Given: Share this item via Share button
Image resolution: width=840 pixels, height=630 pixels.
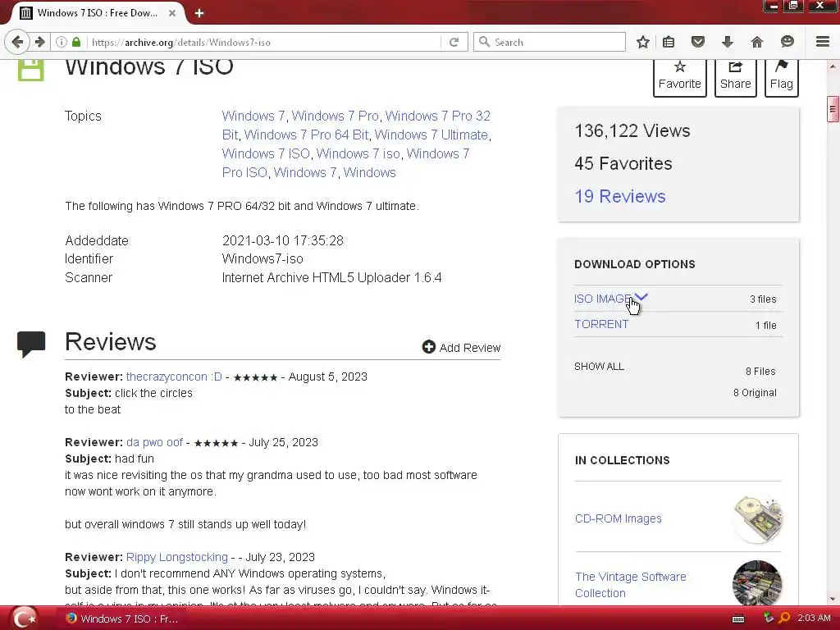Looking at the screenshot, I should [x=736, y=78].
